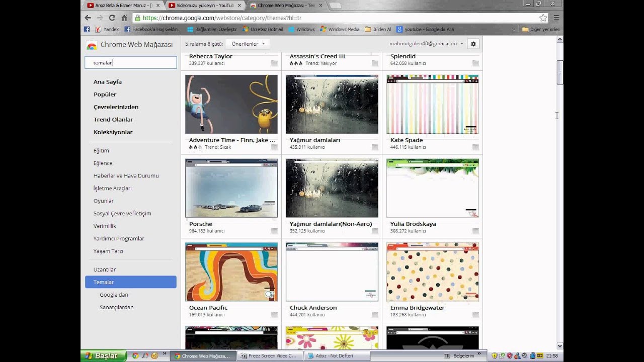Show hidden bookmarks with the overflow chevron
The height and width of the screenshot is (362, 644).
(513, 29)
